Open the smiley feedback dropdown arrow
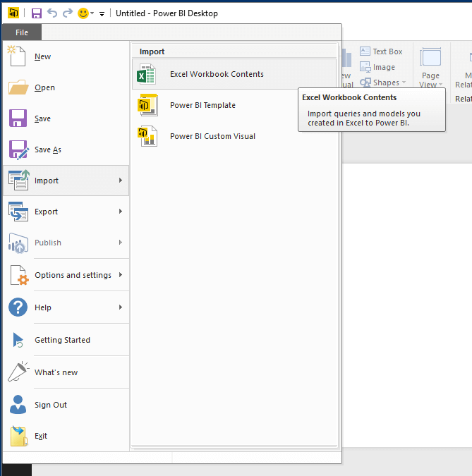The image size is (472, 476). click(x=92, y=13)
